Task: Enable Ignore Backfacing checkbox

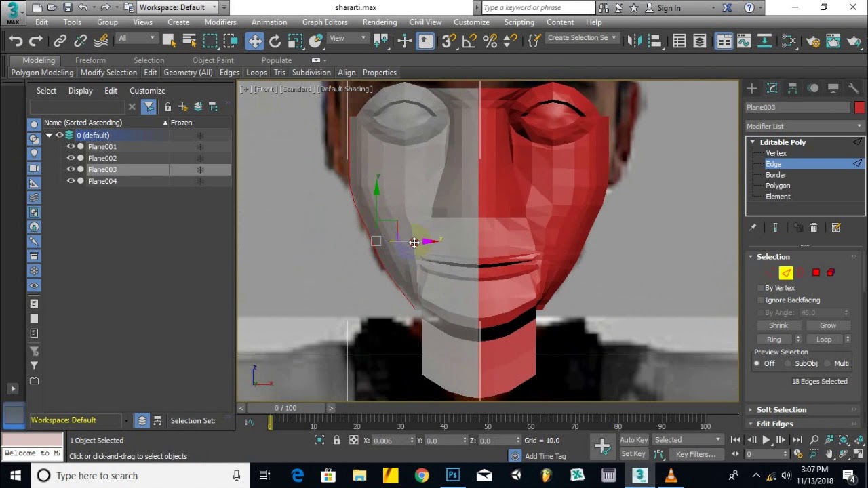Action: [761, 300]
